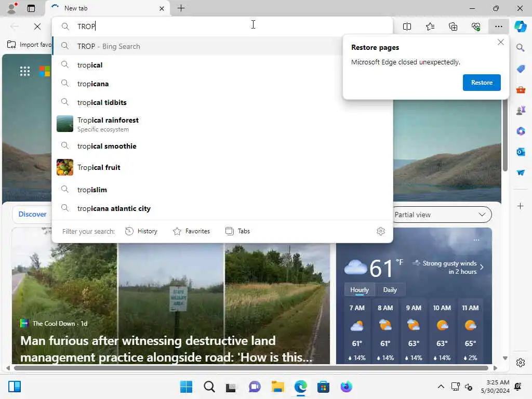Open the Windows Start menu
This screenshot has height=399, width=532.
pyautogui.click(x=186, y=387)
